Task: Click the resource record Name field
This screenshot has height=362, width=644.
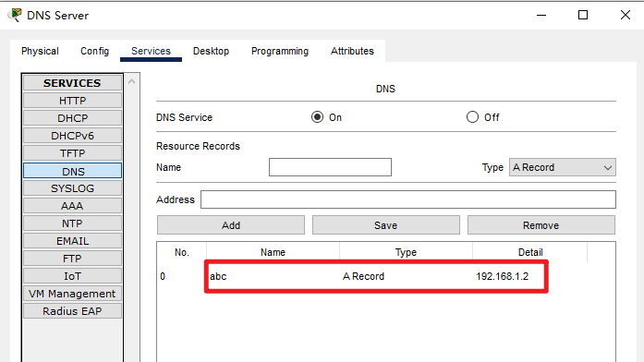Action: (330, 167)
